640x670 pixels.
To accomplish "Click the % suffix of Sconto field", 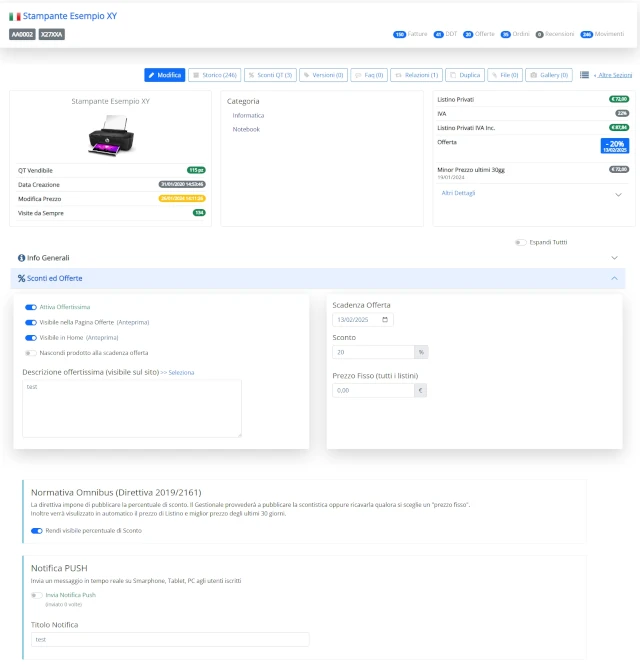I will [x=421, y=352].
